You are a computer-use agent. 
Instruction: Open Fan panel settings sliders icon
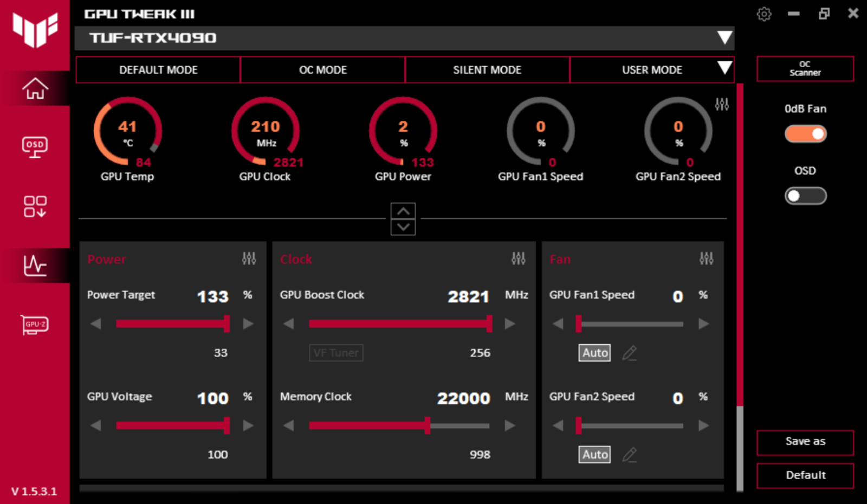(706, 259)
